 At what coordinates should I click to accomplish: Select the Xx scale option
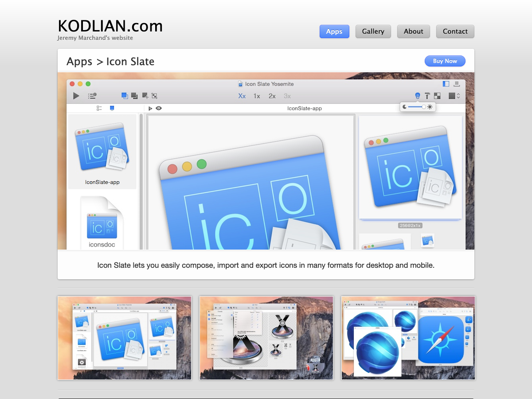tap(242, 96)
